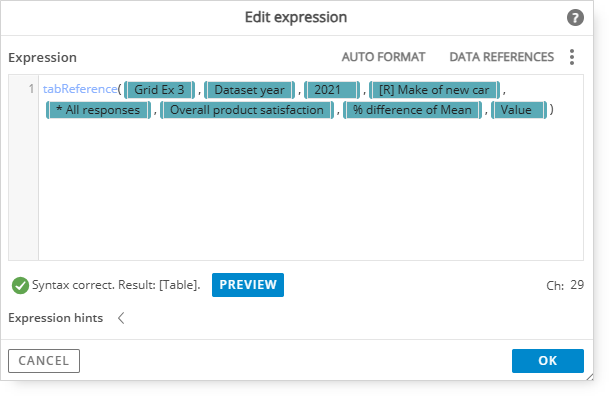Click the PREVIEW button
609x396 pixels.
(248, 285)
